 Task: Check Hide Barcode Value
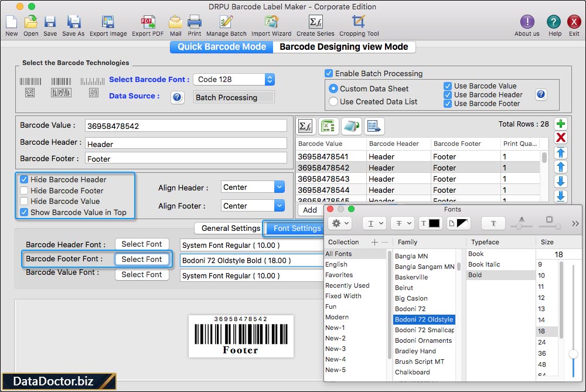pyautogui.click(x=24, y=201)
